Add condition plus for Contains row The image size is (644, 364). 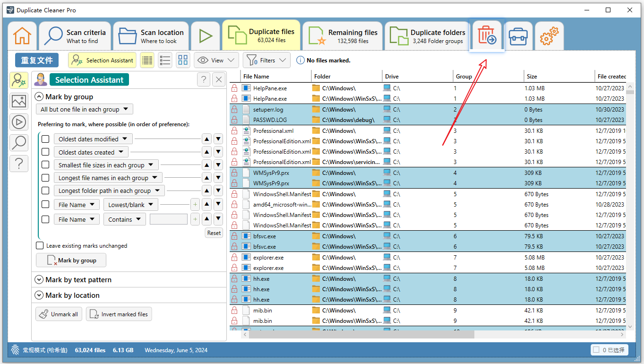195,219
